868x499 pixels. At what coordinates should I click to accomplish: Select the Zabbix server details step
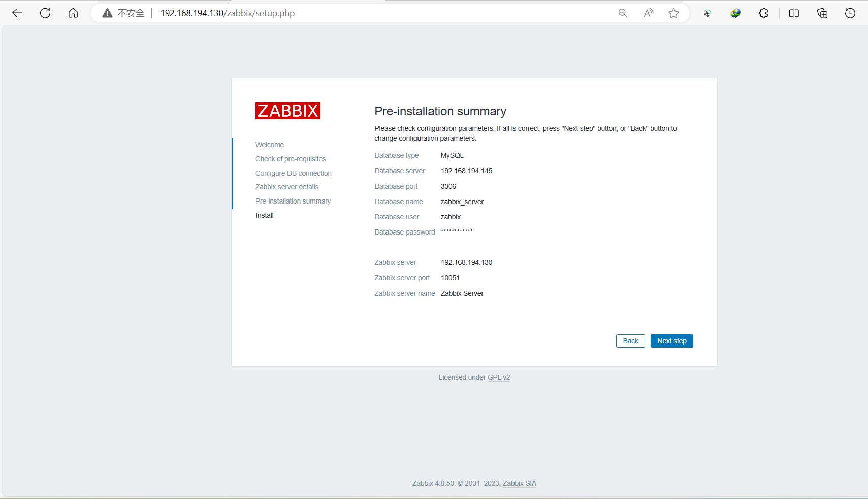pyautogui.click(x=287, y=187)
